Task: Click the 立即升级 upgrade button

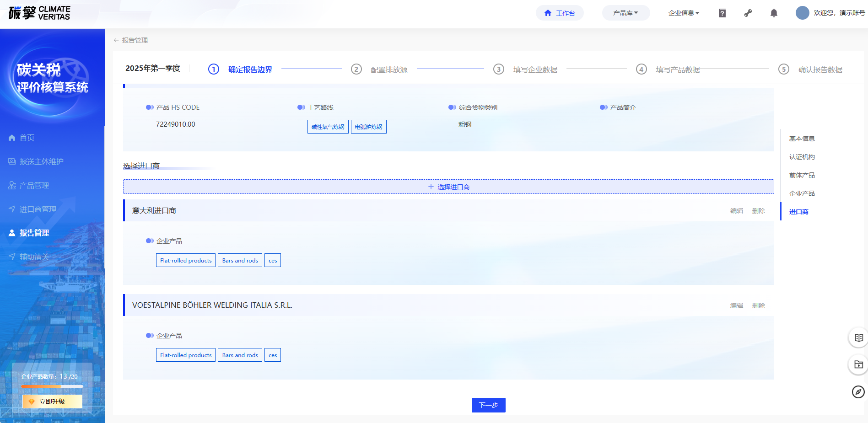Action: tap(52, 402)
